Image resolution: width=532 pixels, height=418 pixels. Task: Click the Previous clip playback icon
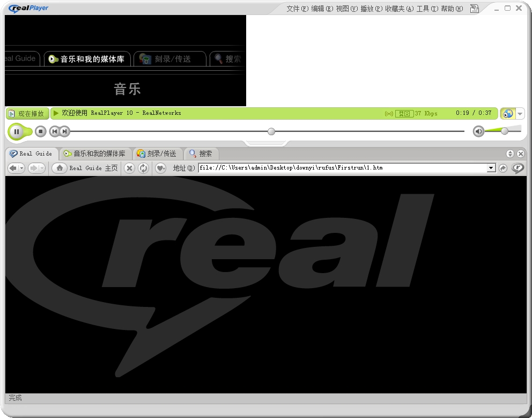coord(55,131)
